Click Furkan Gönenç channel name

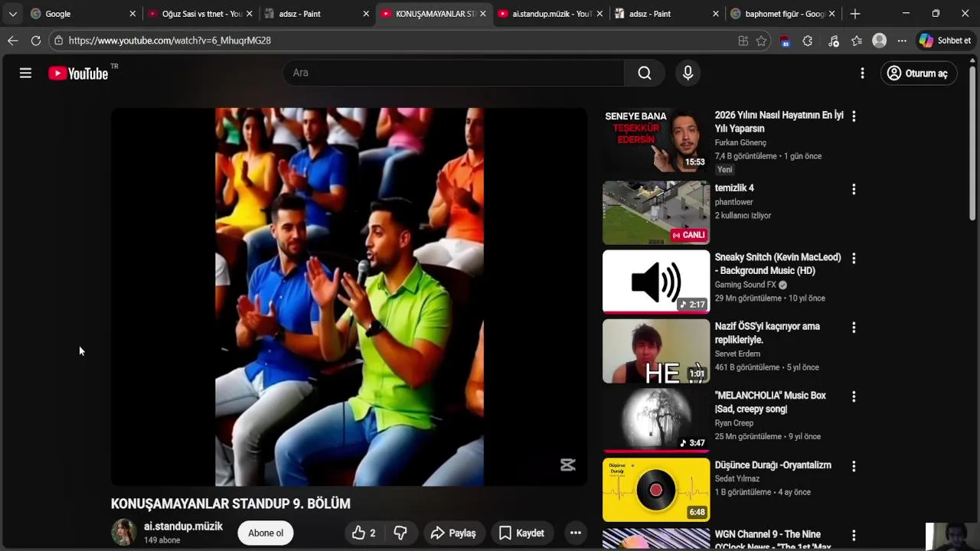point(740,142)
